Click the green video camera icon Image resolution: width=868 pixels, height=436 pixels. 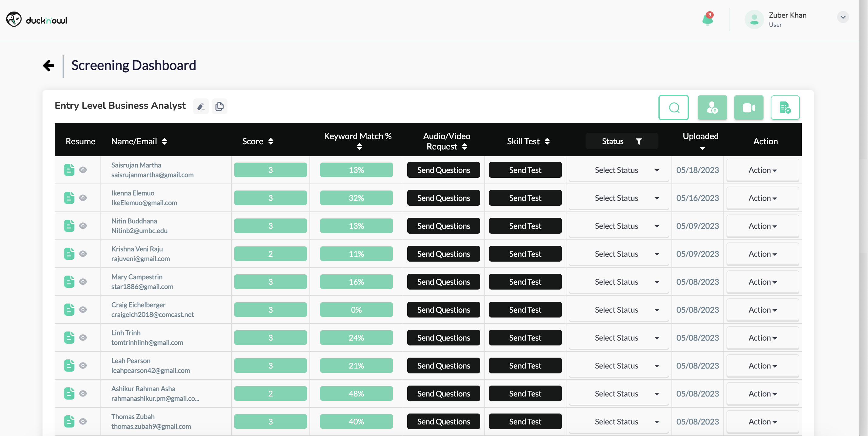tap(748, 108)
